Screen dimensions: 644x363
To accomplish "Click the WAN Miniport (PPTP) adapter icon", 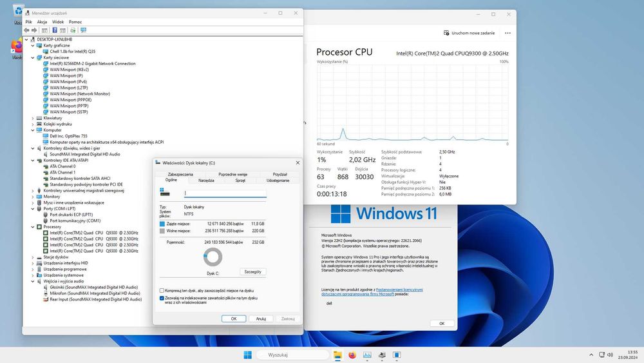I will tap(46, 106).
